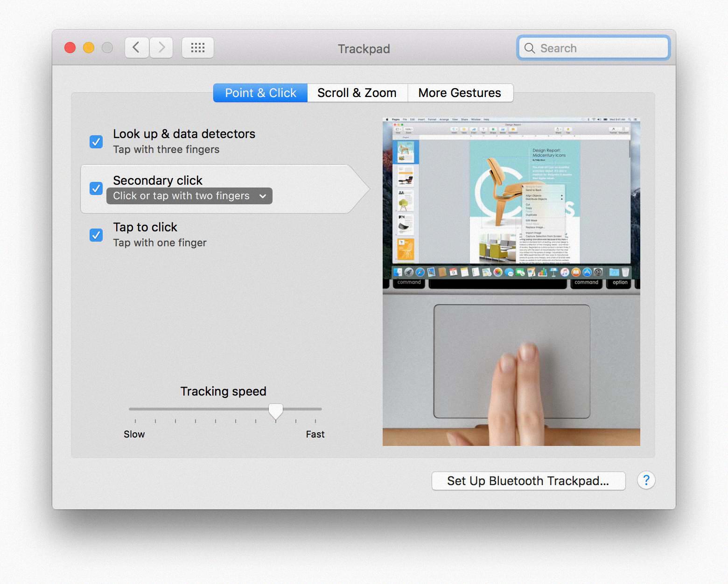The image size is (728, 584).
Task: Switch to the Scroll & Zoom tab
Action: coord(357,93)
